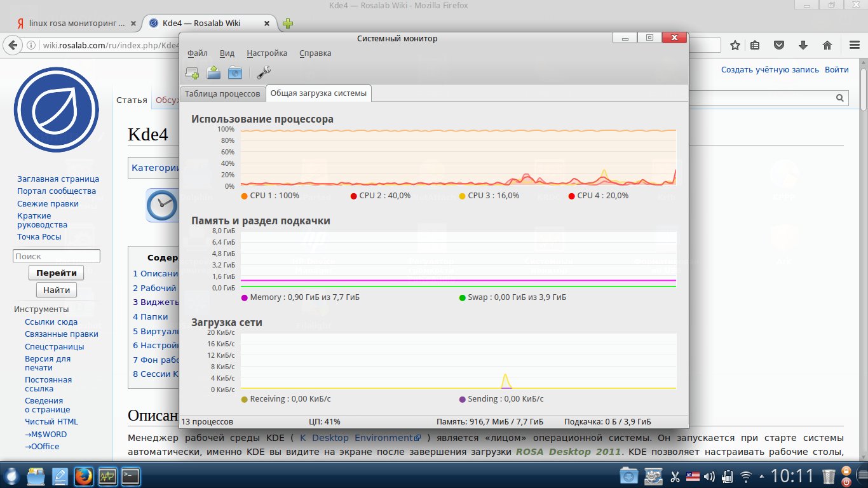Click the Firefox back arrow button
This screenshot has height=488, width=868.
12,45
